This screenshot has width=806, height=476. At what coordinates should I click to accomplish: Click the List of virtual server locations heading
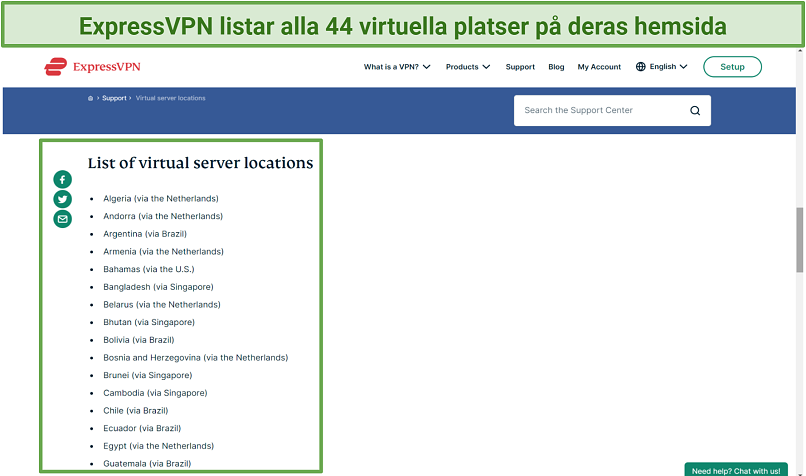tap(200, 163)
